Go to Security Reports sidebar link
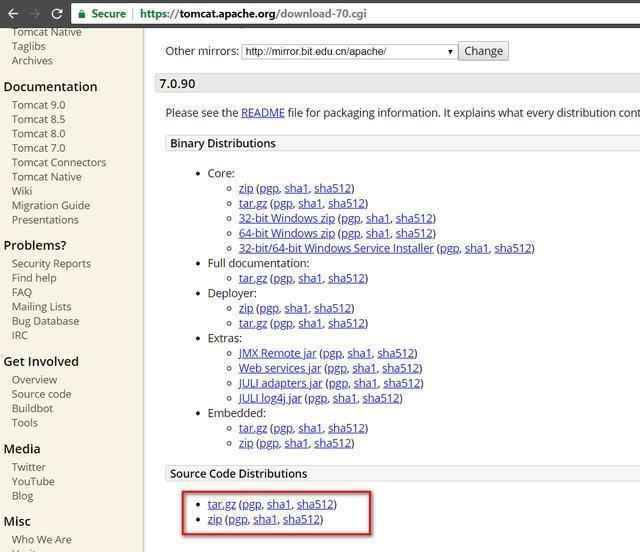The image size is (640, 552). click(x=51, y=264)
